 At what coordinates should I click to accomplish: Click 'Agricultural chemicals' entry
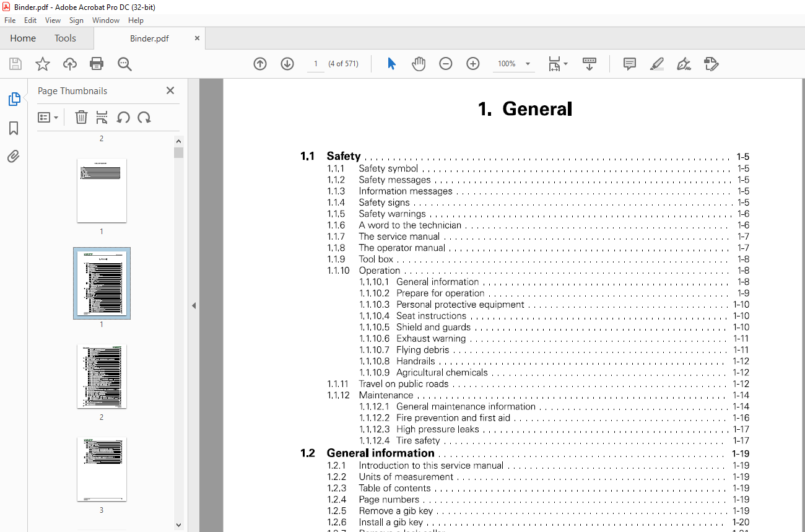442,372
